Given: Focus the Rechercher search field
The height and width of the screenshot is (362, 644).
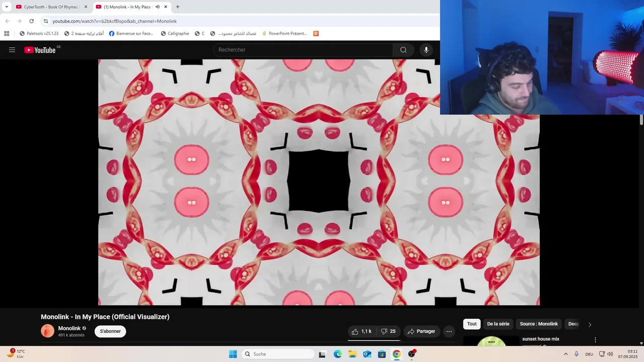Looking at the screenshot, I should pyautogui.click(x=303, y=50).
